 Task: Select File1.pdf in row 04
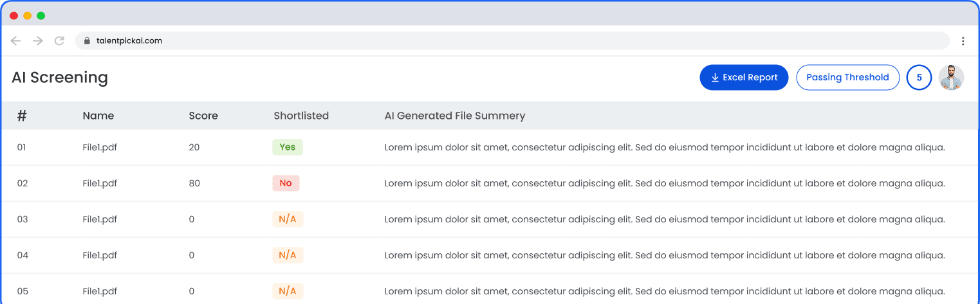point(100,255)
